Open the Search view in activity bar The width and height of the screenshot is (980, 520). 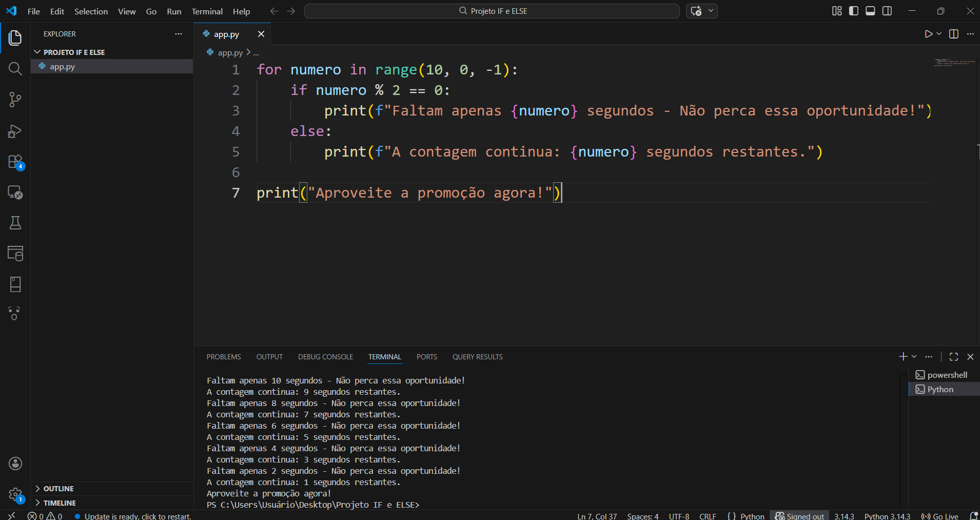(x=15, y=69)
